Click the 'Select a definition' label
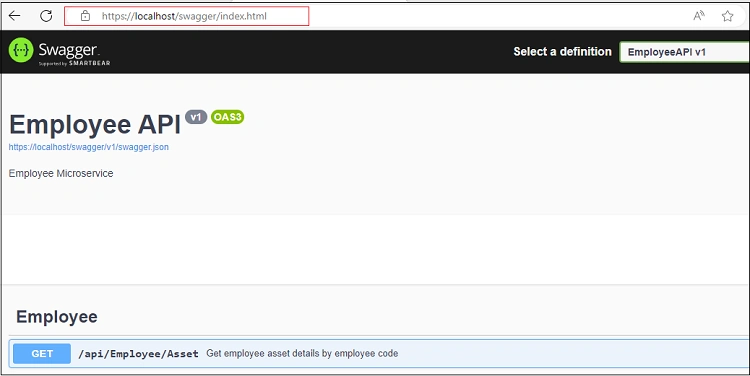The image size is (750, 376). pyautogui.click(x=562, y=52)
